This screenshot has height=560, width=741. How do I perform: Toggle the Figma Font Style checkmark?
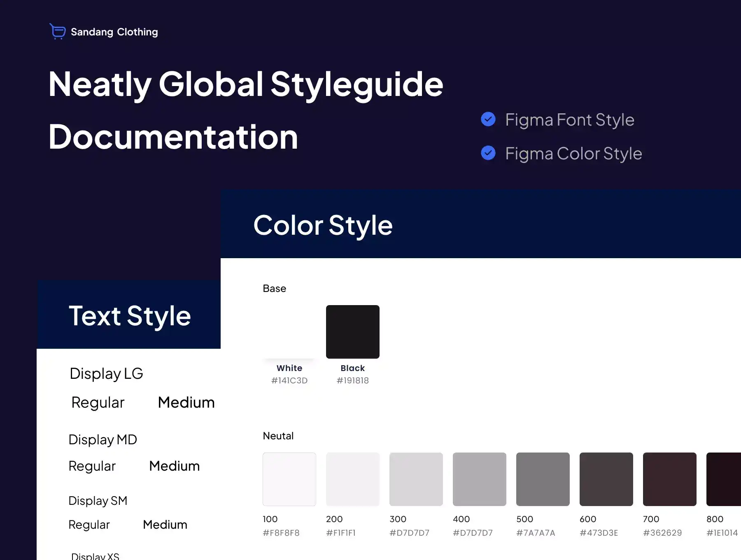pyautogui.click(x=488, y=119)
